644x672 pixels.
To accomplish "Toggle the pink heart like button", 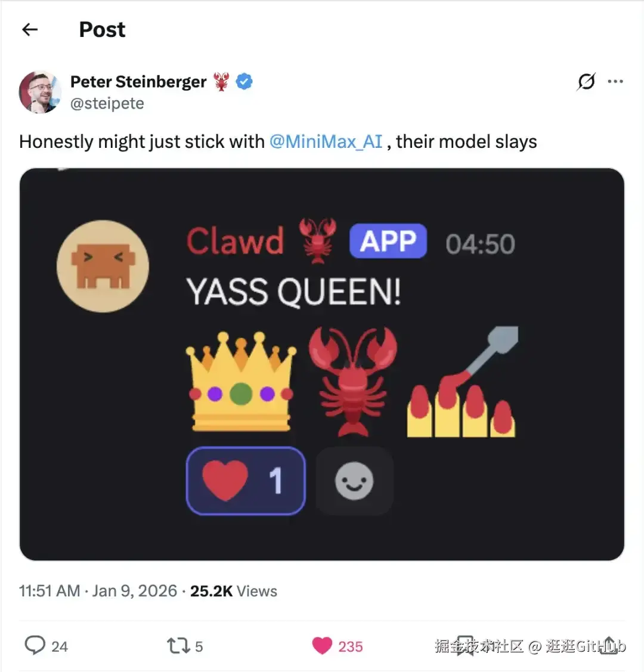I will point(322,646).
